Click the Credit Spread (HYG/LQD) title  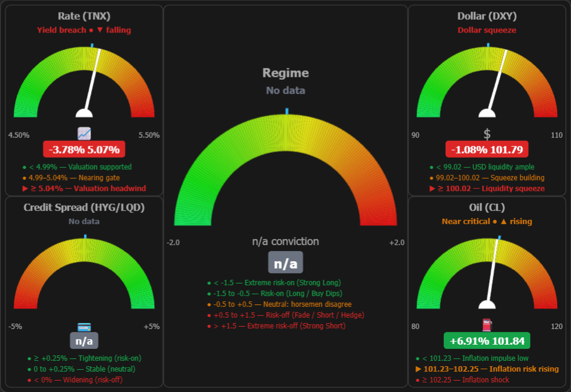click(x=84, y=207)
